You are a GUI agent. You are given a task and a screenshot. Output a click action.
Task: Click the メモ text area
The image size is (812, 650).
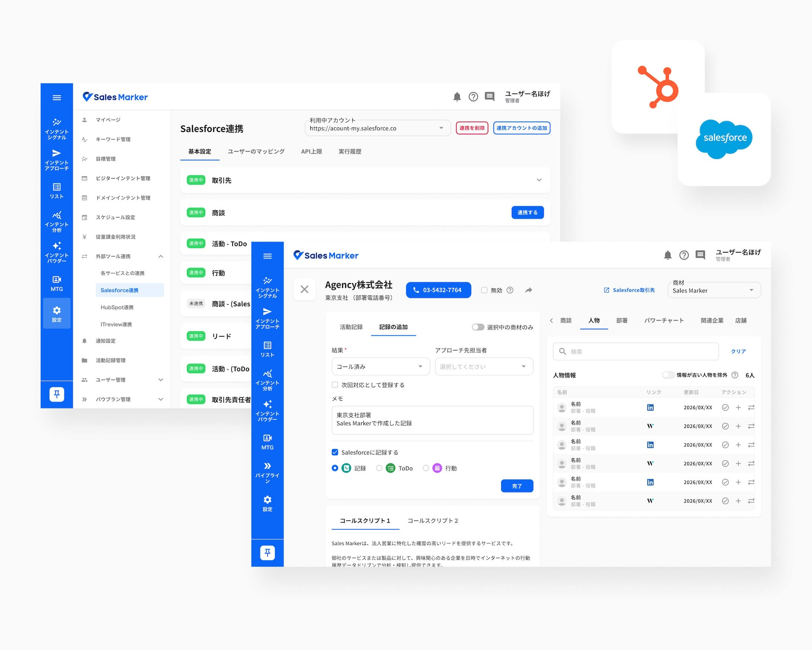coord(432,420)
